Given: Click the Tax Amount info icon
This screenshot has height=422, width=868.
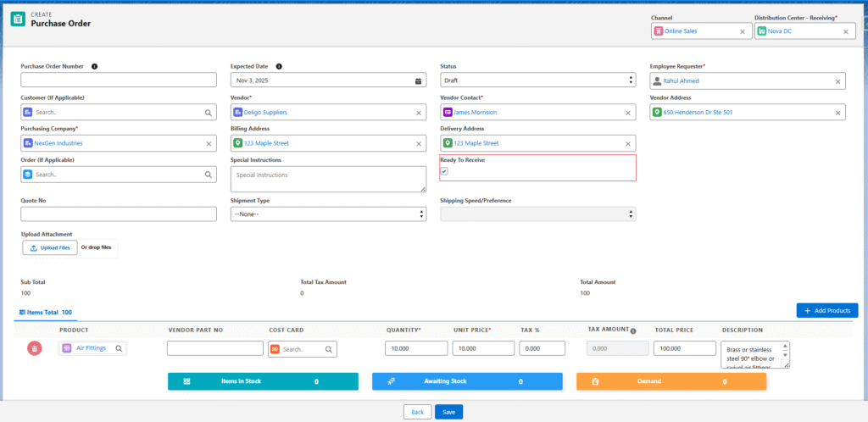Looking at the screenshot, I should 633,330.
